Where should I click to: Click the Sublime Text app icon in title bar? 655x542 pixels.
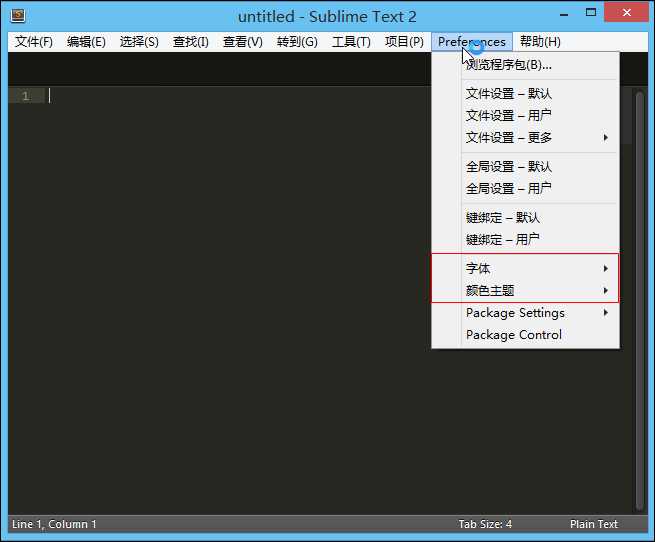point(18,16)
